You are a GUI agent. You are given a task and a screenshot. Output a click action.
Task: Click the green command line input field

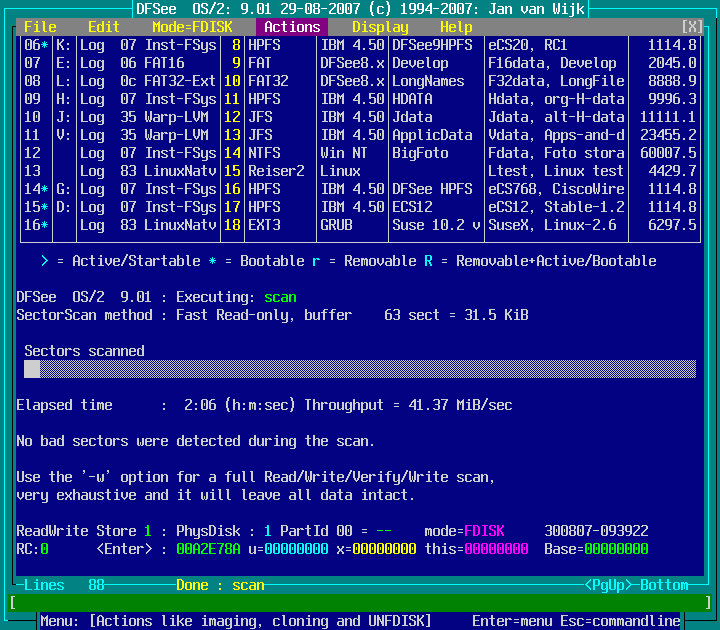pos(360,603)
